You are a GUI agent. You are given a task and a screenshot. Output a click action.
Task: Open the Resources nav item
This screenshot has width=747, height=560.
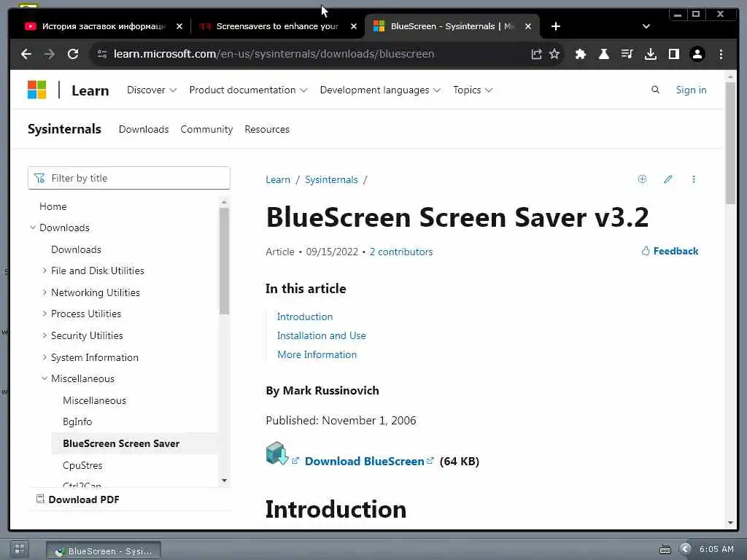click(267, 130)
